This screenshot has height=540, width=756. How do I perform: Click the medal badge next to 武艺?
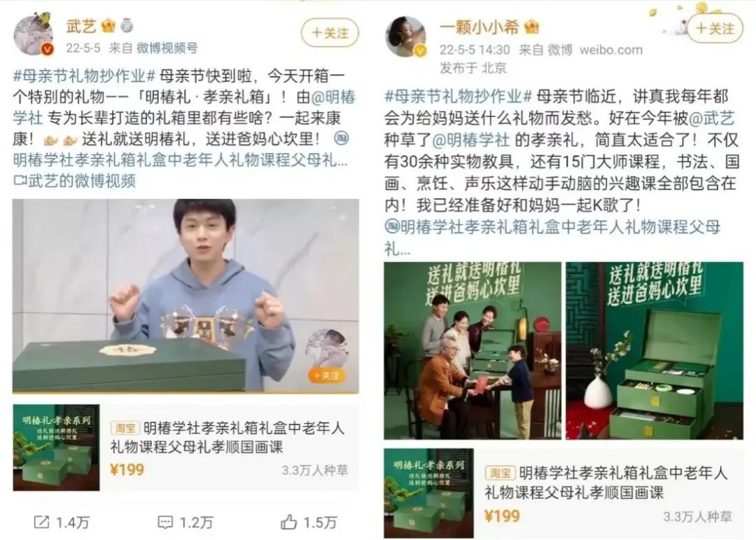(127, 25)
